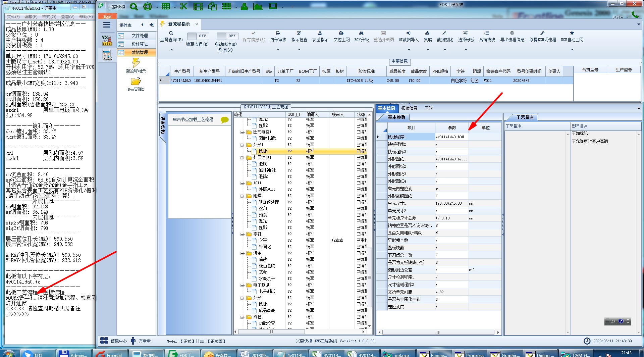Click the YX factory sidebar icon

[x=107, y=40]
